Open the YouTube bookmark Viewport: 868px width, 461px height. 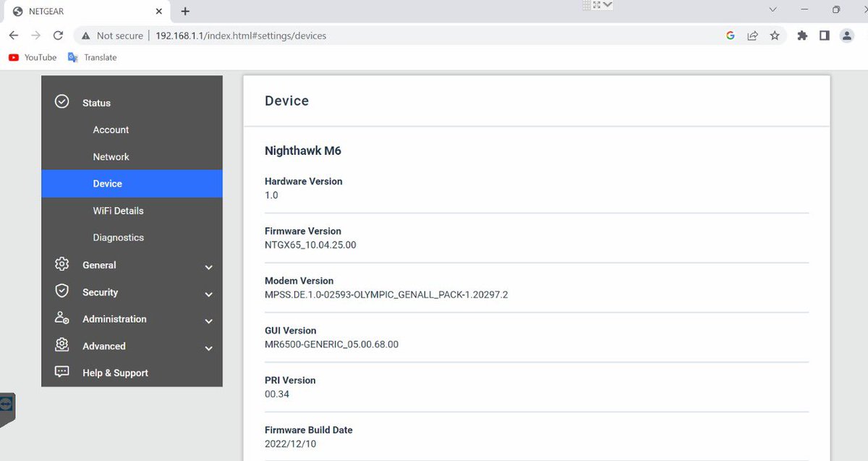pyautogui.click(x=33, y=57)
